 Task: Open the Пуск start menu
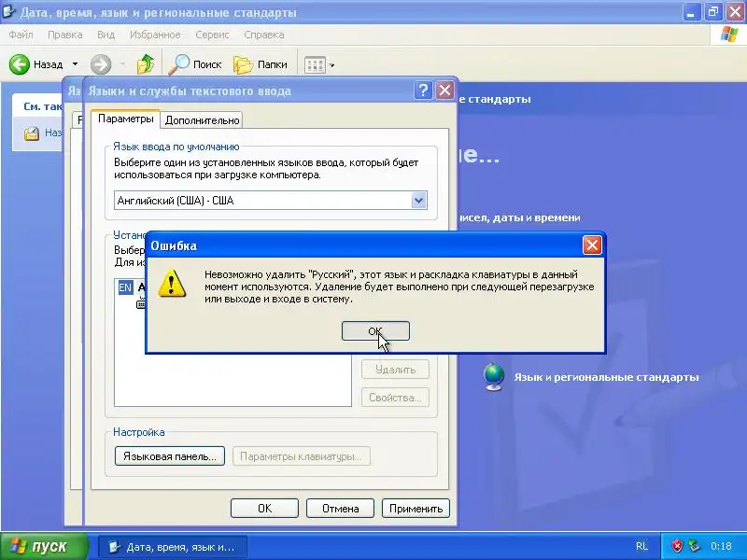44,546
